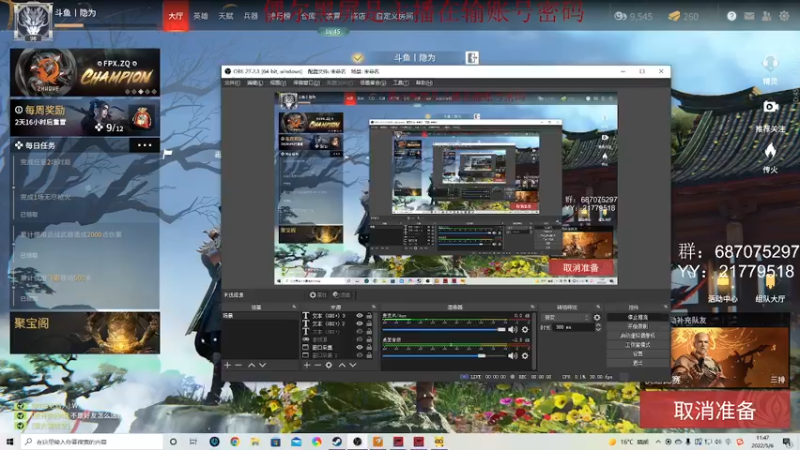The height and width of the screenshot is (450, 800).
Task: Remove selected scene with scenes minus icon
Action: 239,365
